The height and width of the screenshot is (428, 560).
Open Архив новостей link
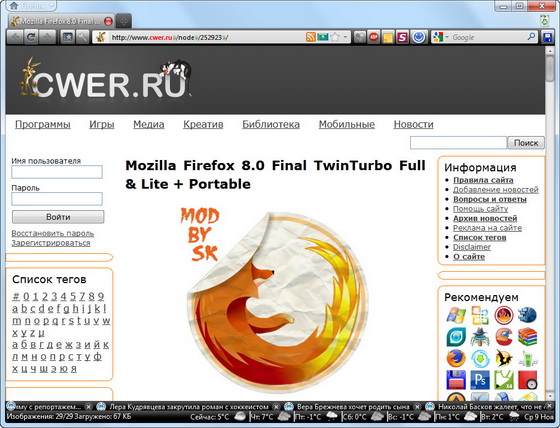point(485,218)
